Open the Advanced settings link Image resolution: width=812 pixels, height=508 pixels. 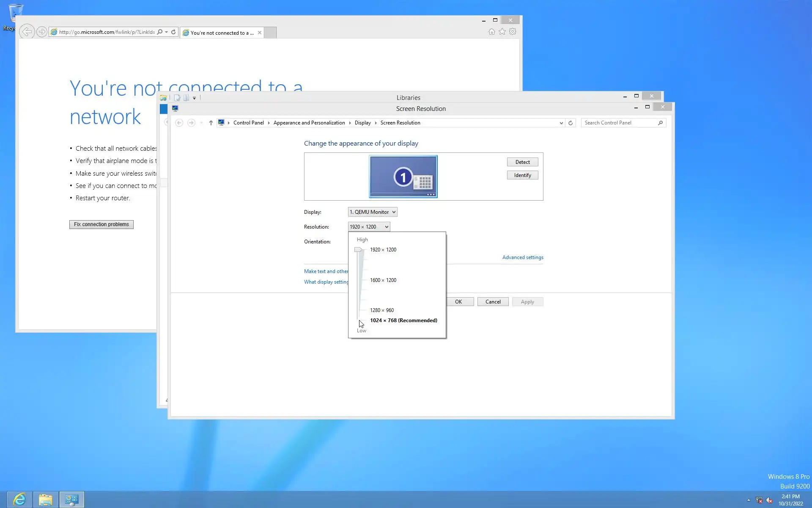point(523,257)
